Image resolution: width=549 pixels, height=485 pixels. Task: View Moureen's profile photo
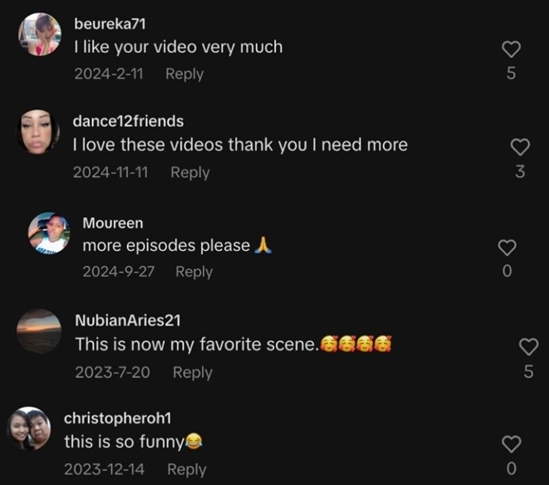pyautogui.click(x=49, y=233)
